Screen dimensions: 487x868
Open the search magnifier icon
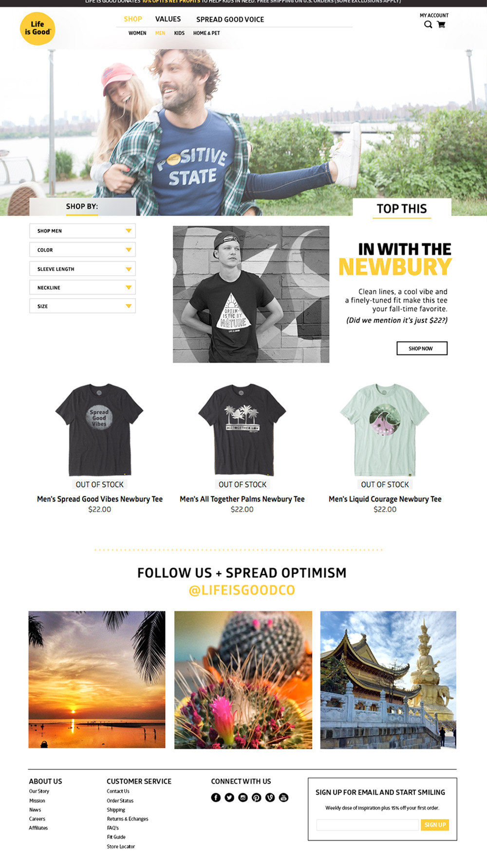click(x=428, y=24)
